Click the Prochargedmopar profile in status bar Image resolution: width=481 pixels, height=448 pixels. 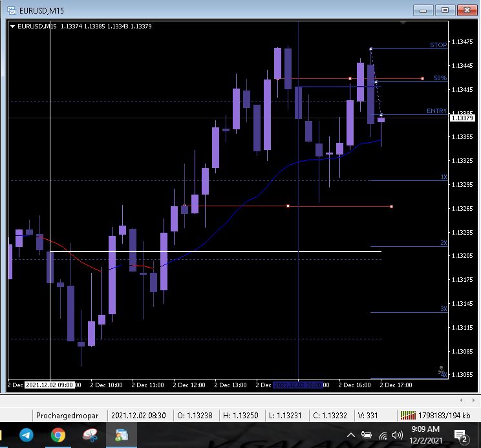67,416
